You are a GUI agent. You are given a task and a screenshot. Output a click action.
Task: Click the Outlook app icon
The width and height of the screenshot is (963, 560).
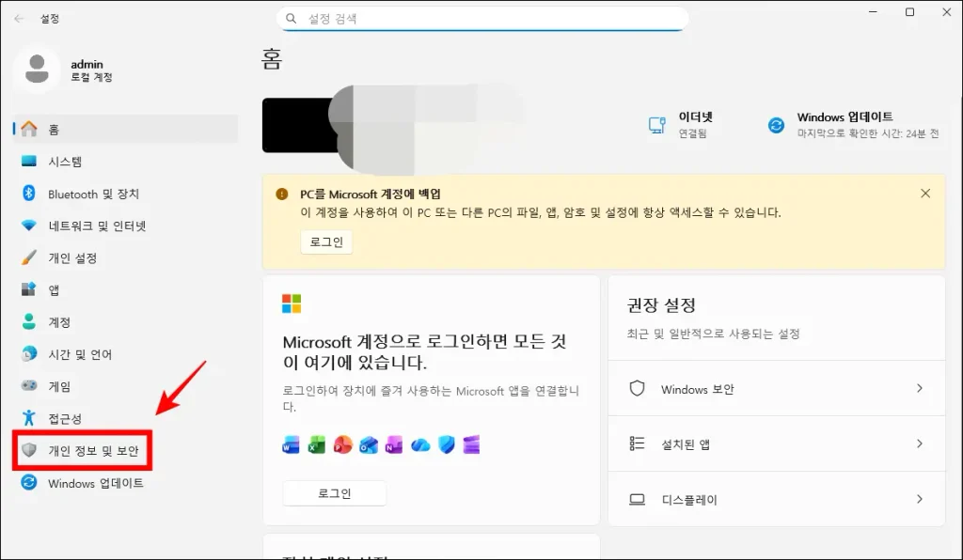[369, 445]
